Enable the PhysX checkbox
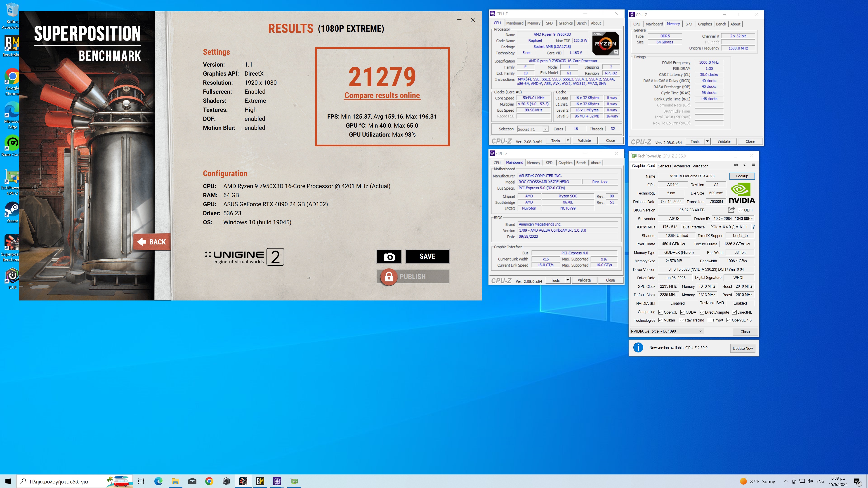The width and height of the screenshot is (868, 488). click(710, 320)
